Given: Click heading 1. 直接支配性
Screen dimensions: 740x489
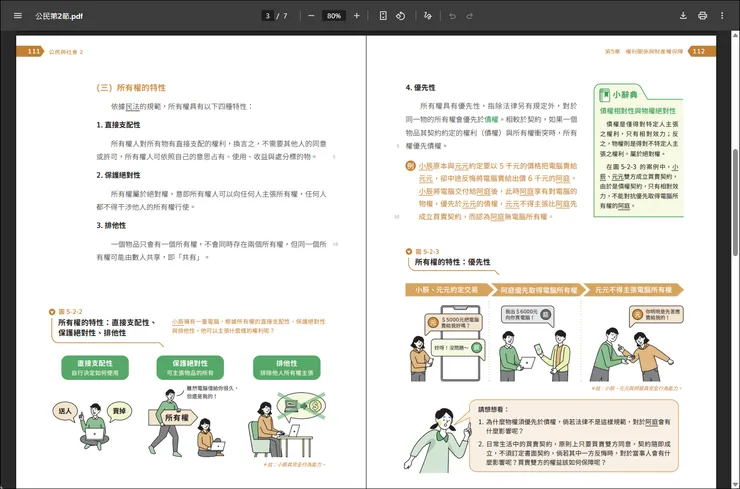Looking at the screenshot, I should click(x=118, y=125).
